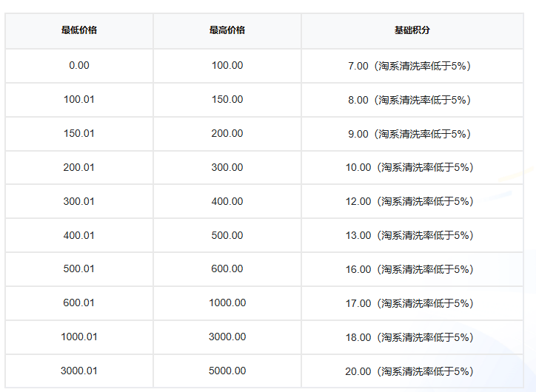Viewport: 536px width, 392px height.
Task: Select the 20.00 base points cell
Action: click(x=412, y=371)
